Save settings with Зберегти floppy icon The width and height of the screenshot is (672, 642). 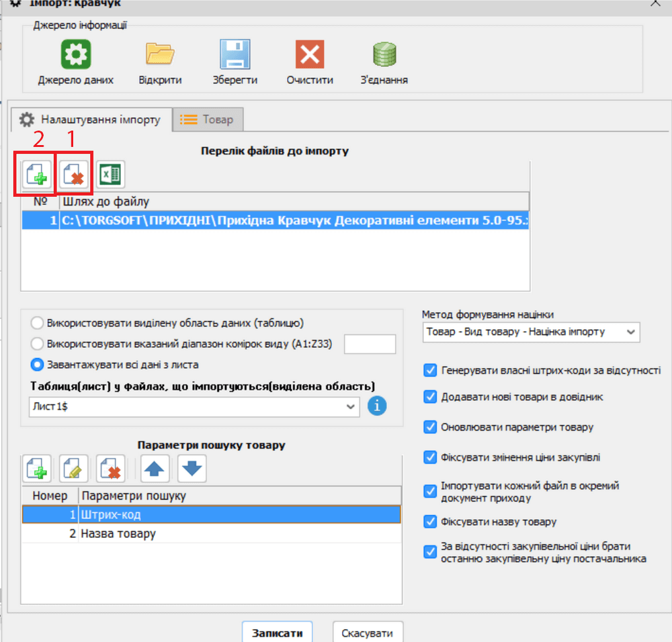coord(235,54)
